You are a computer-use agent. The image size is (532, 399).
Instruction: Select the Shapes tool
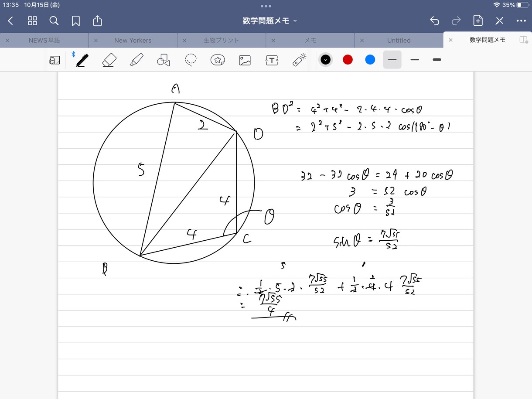163,60
